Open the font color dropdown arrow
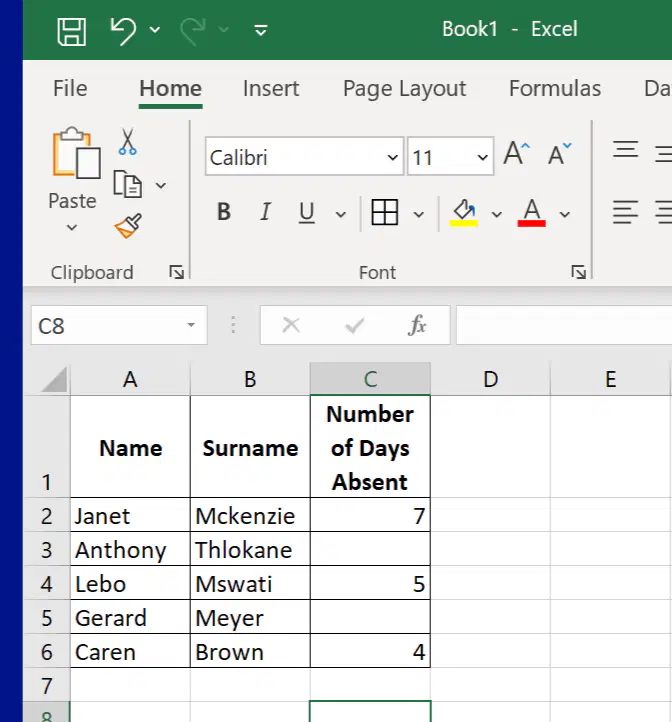Screen dimensions: 672x722 point(565,214)
